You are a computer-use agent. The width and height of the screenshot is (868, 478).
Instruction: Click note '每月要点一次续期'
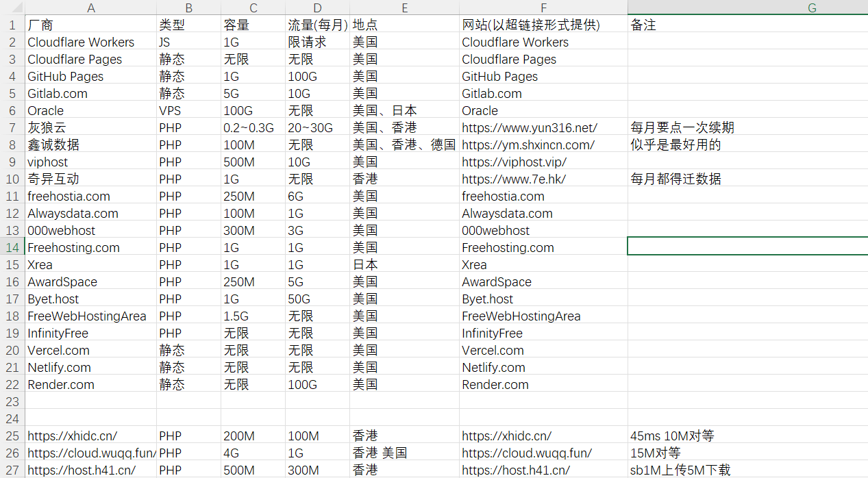click(682, 127)
